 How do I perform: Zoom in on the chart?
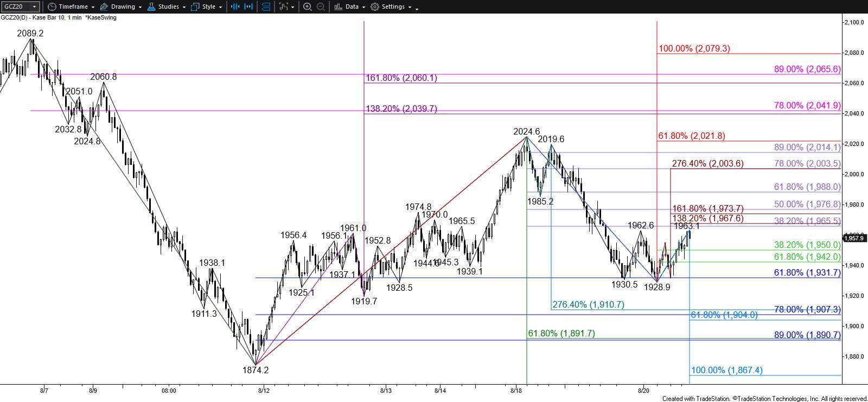[x=307, y=7]
